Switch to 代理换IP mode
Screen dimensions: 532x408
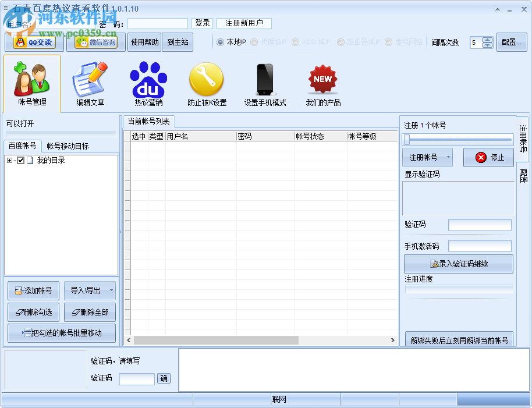click(253, 42)
